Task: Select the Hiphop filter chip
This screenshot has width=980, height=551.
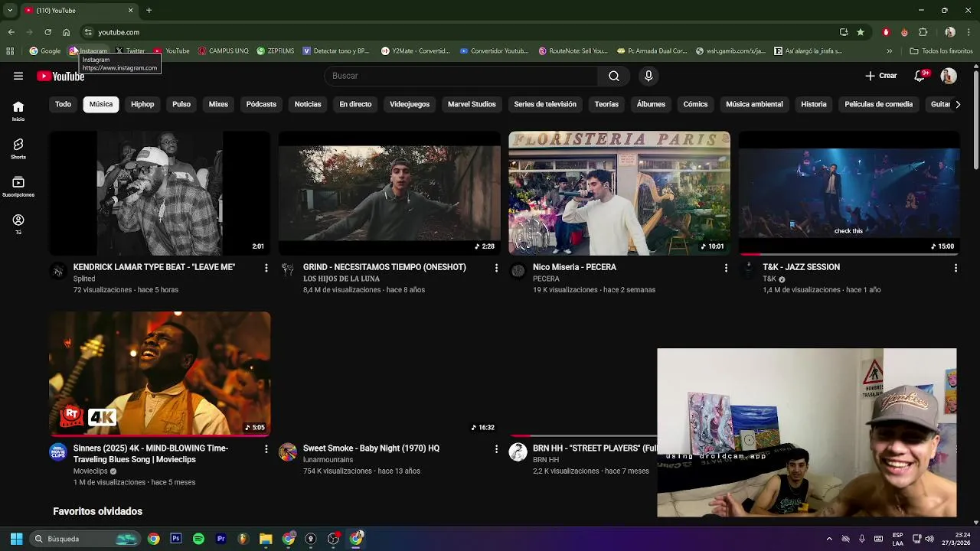Action: (x=142, y=104)
